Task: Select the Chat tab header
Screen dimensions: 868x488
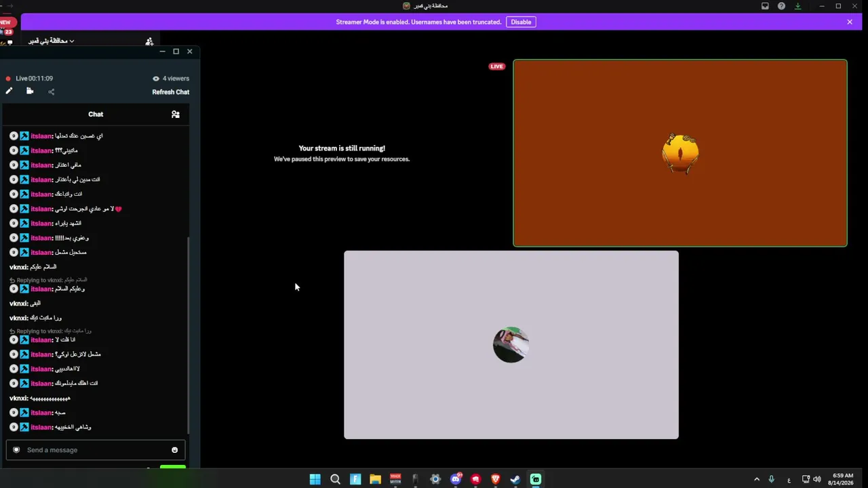Action: pos(96,115)
